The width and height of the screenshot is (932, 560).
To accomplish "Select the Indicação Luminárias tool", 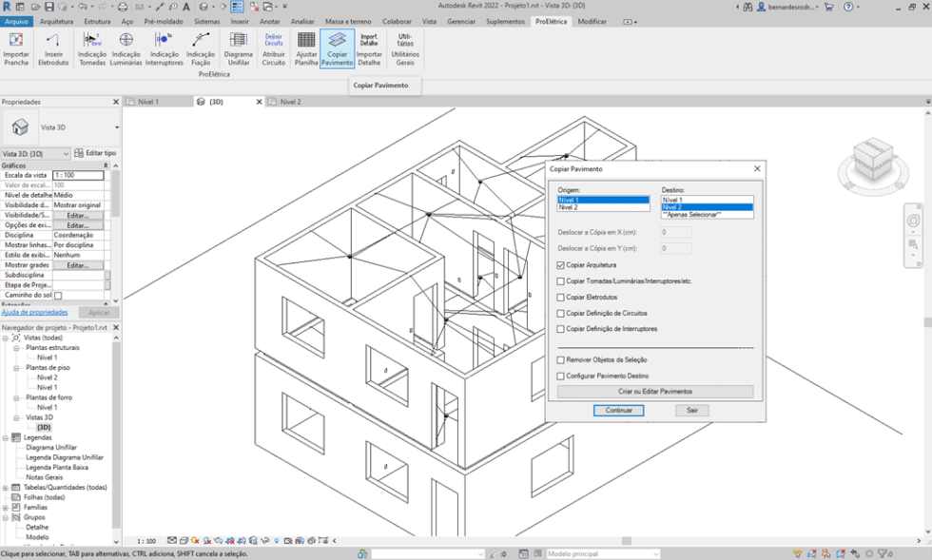I will tap(127, 49).
